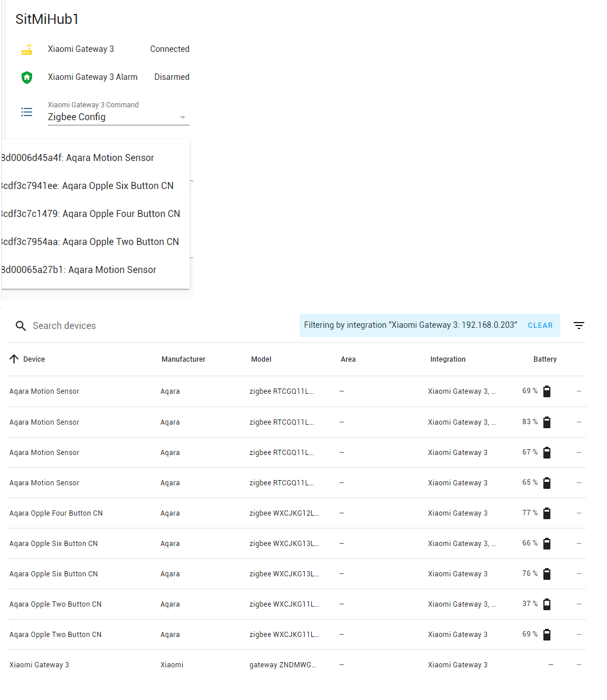Click the battery icon showing 37 %
The width and height of the screenshot is (607, 700).
(547, 604)
